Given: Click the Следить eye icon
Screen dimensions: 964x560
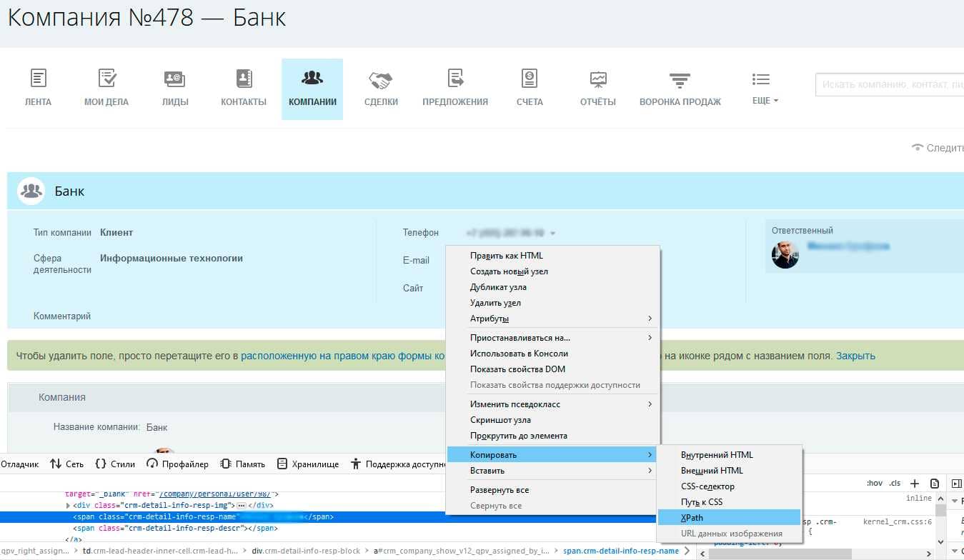Looking at the screenshot, I should (918, 148).
